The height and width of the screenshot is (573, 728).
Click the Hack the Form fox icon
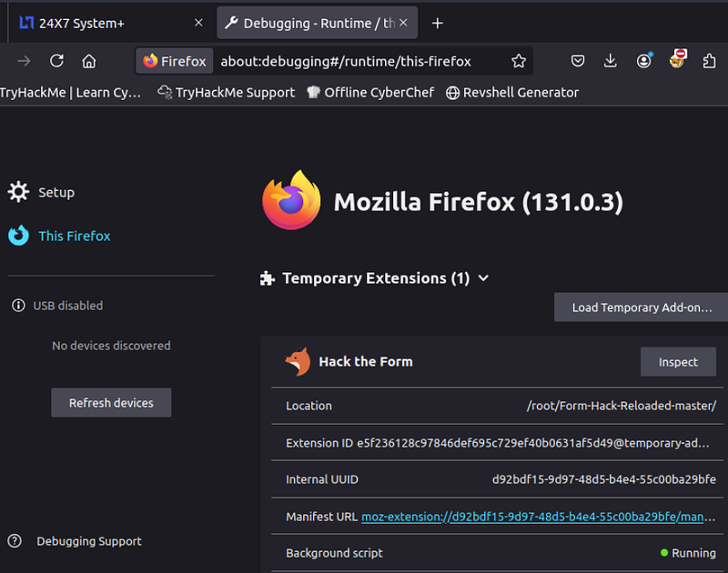(x=298, y=361)
